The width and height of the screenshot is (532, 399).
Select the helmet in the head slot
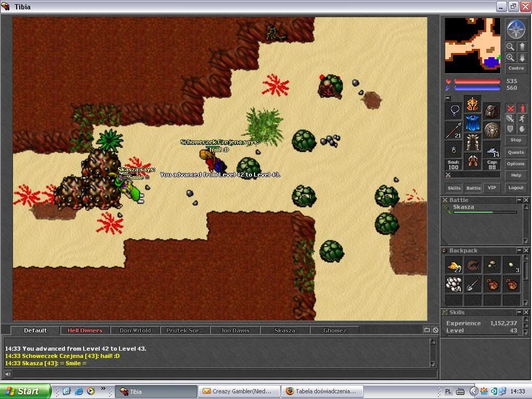(x=473, y=104)
